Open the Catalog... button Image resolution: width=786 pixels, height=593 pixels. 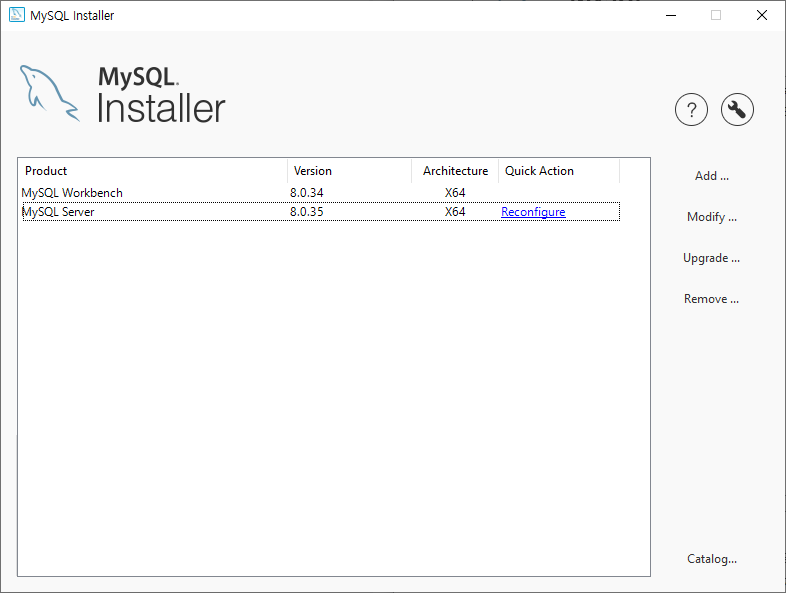tap(711, 558)
